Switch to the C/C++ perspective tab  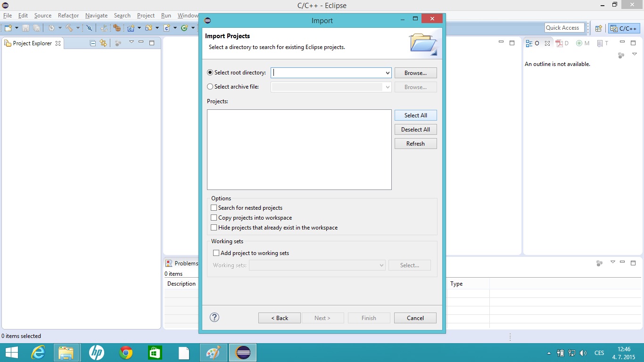click(624, 28)
